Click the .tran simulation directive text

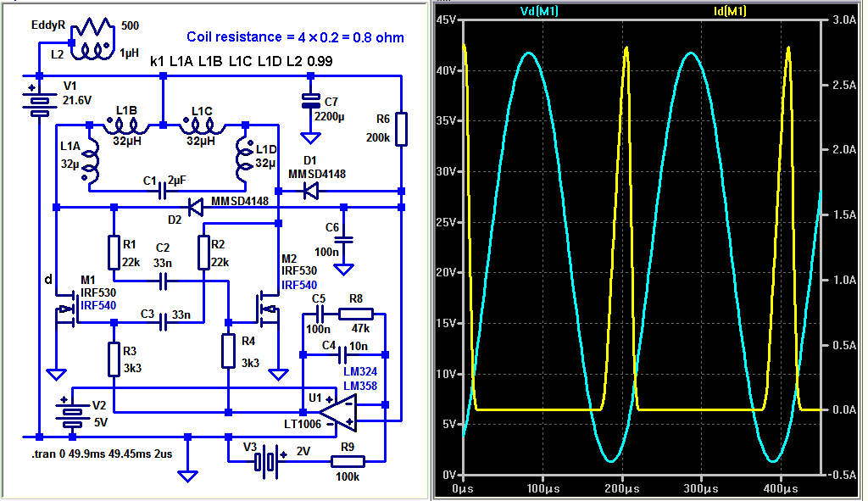coord(102,454)
